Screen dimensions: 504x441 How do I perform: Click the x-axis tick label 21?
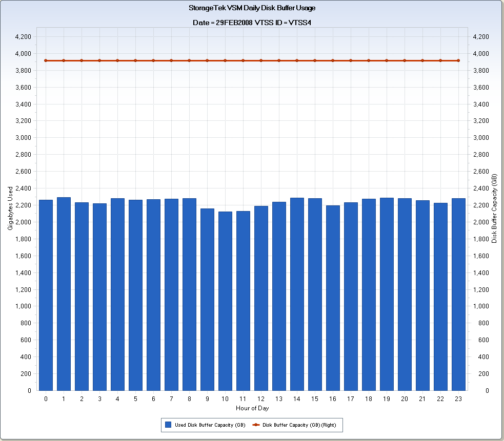pyautogui.click(x=422, y=398)
